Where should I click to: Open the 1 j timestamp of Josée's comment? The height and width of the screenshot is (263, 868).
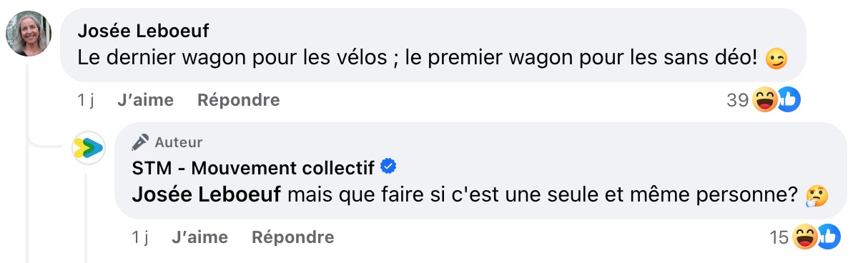pyautogui.click(x=86, y=100)
